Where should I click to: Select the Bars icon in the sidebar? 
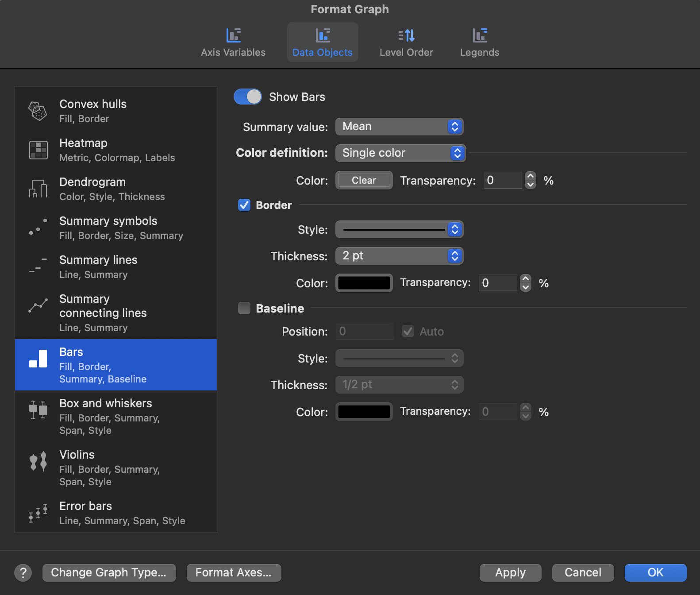click(x=38, y=359)
